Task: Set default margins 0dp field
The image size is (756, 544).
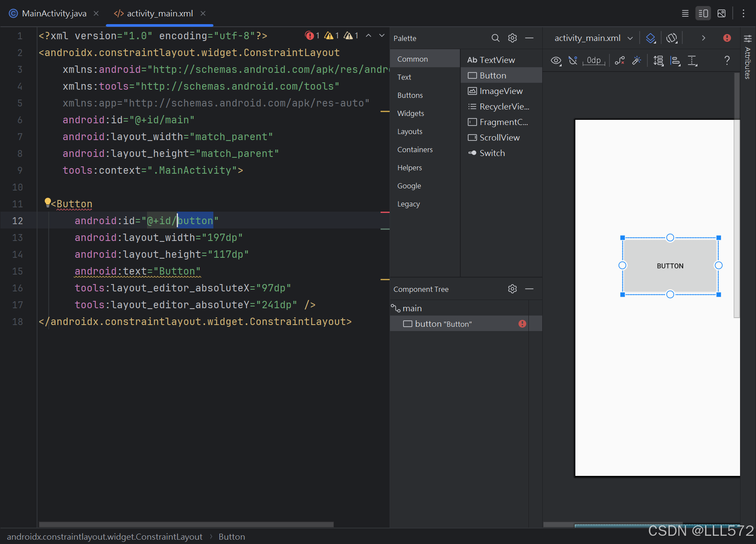Action: tap(594, 61)
